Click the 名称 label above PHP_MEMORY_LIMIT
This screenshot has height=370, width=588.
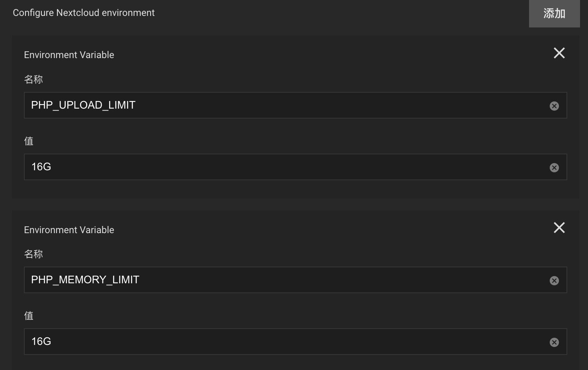[33, 254]
